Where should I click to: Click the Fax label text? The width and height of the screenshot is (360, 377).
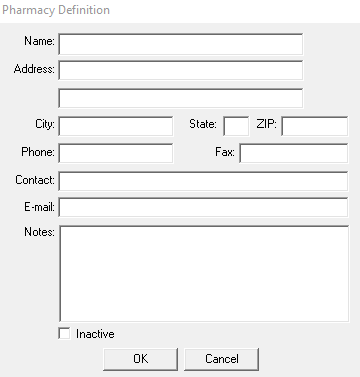coord(225,152)
